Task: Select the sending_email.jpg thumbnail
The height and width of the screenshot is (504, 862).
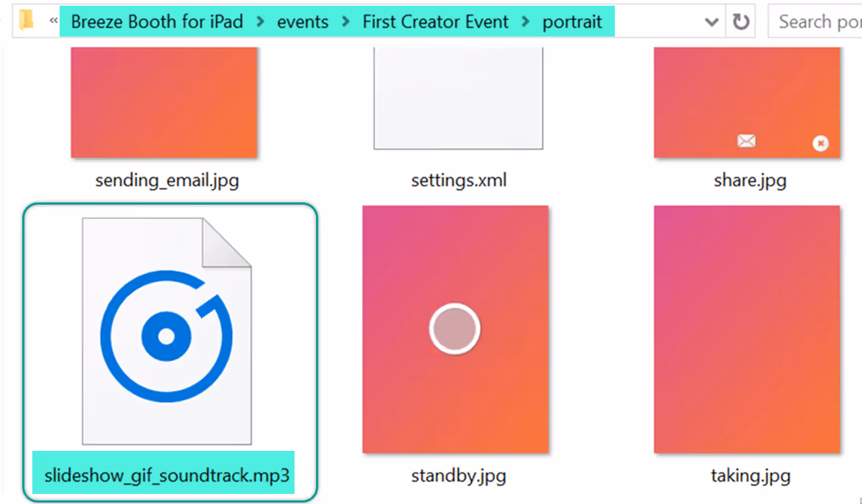Action: click(164, 103)
